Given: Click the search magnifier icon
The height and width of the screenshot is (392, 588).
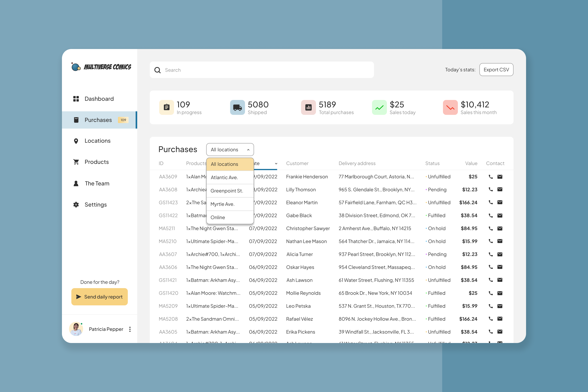Looking at the screenshot, I should click(x=158, y=70).
